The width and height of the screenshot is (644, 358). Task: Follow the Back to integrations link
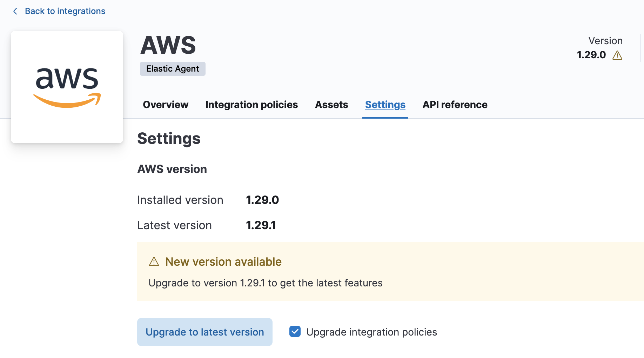pos(65,11)
